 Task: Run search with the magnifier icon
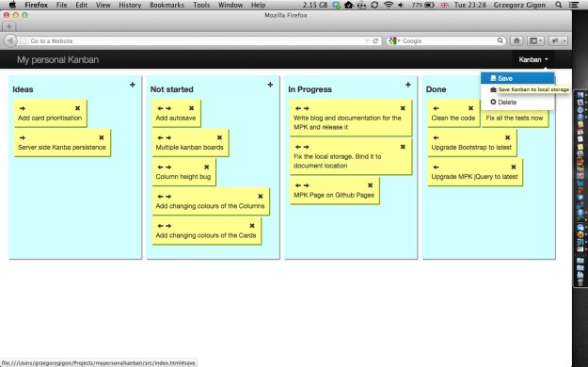[500, 40]
